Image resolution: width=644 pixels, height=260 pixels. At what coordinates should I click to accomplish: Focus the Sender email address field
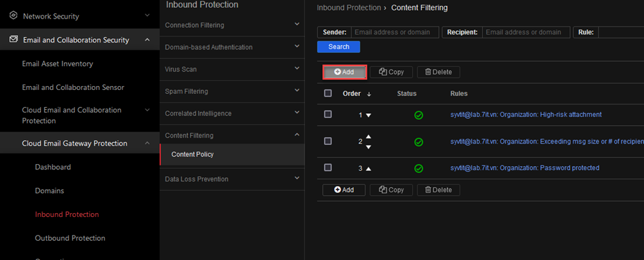(395, 32)
